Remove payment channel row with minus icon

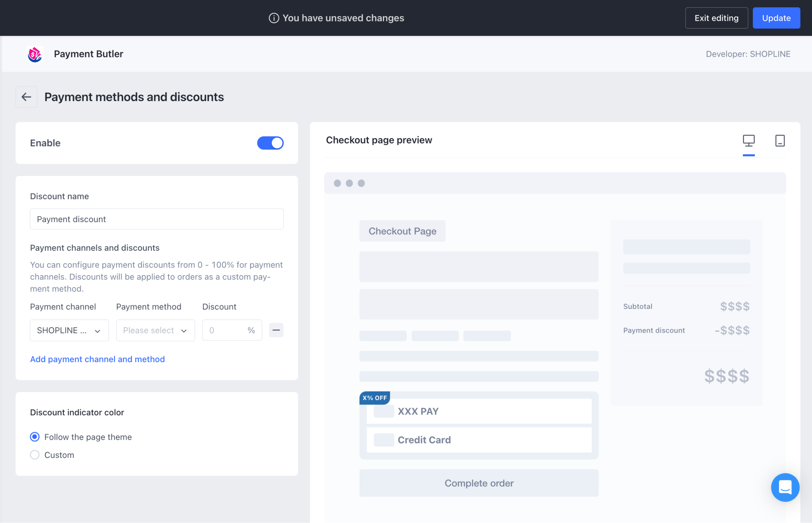[276, 330]
